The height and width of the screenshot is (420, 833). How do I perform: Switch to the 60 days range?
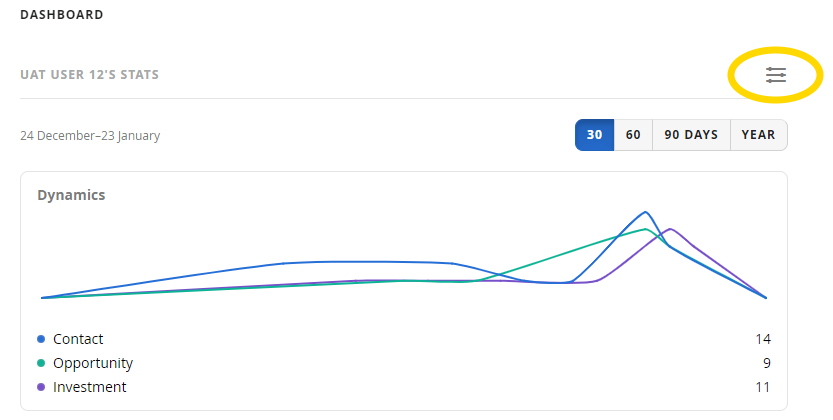click(633, 135)
